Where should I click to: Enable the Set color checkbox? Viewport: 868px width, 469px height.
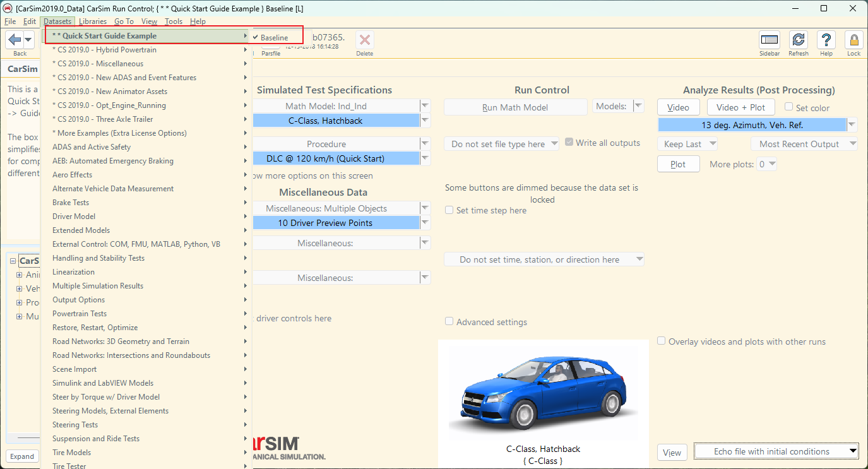point(788,107)
